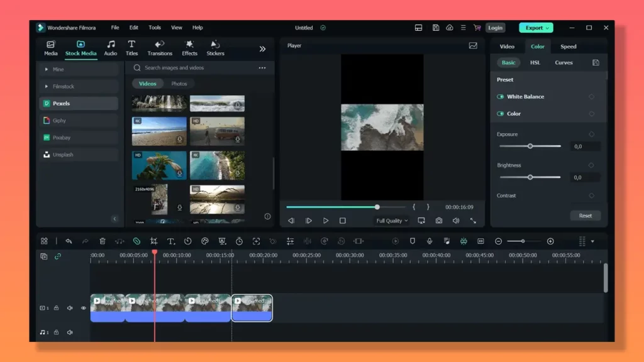Image resolution: width=644 pixels, height=362 pixels.
Task: Open the Export dropdown button
Action: tap(536, 28)
